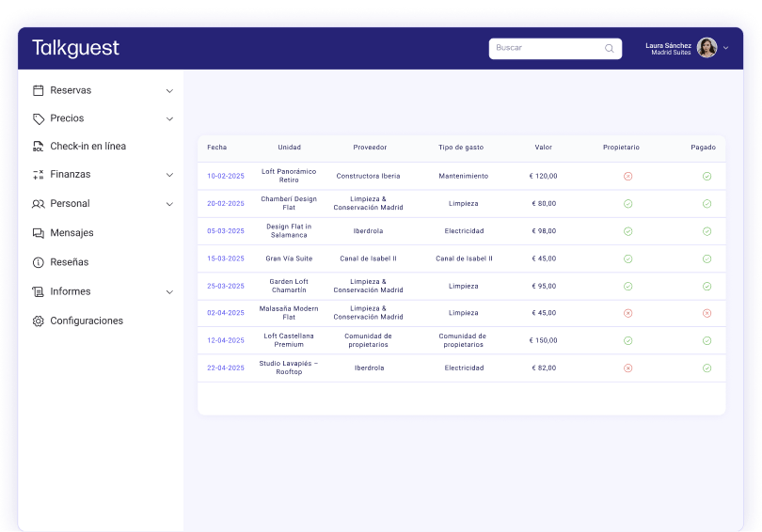Image resolution: width=762 pixels, height=532 pixels.
Task: Sort by the Valor column header
Action: point(544,147)
